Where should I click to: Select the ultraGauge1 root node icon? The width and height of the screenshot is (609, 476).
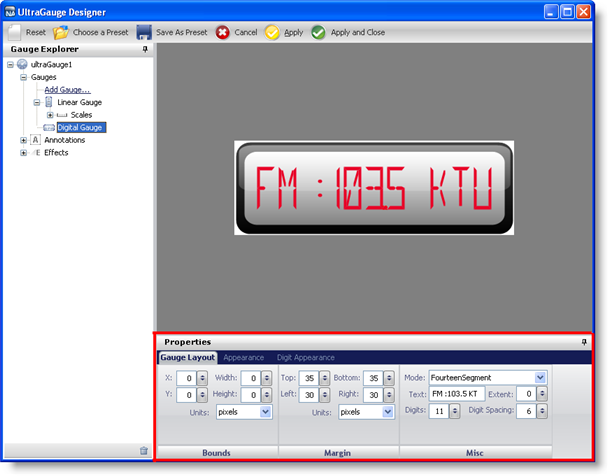tap(22, 64)
